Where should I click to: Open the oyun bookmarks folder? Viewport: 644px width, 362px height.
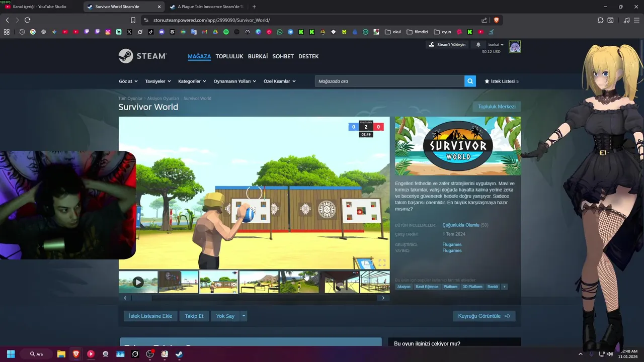click(x=442, y=32)
